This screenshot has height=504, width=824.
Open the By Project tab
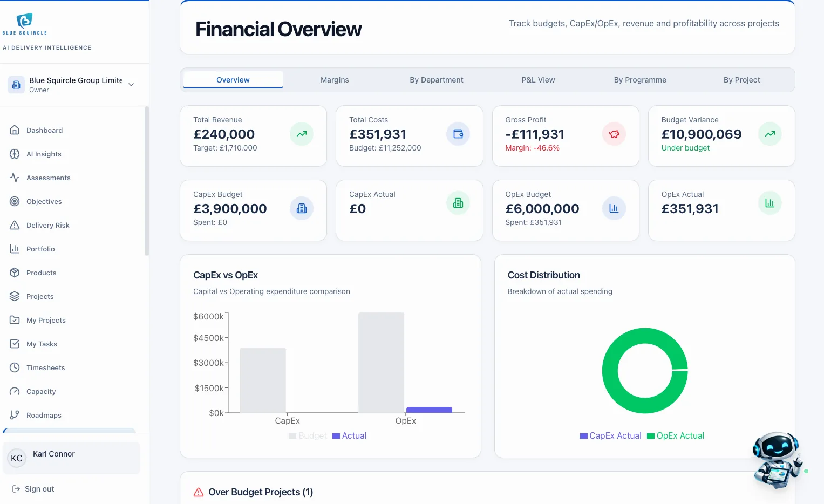[742, 80]
